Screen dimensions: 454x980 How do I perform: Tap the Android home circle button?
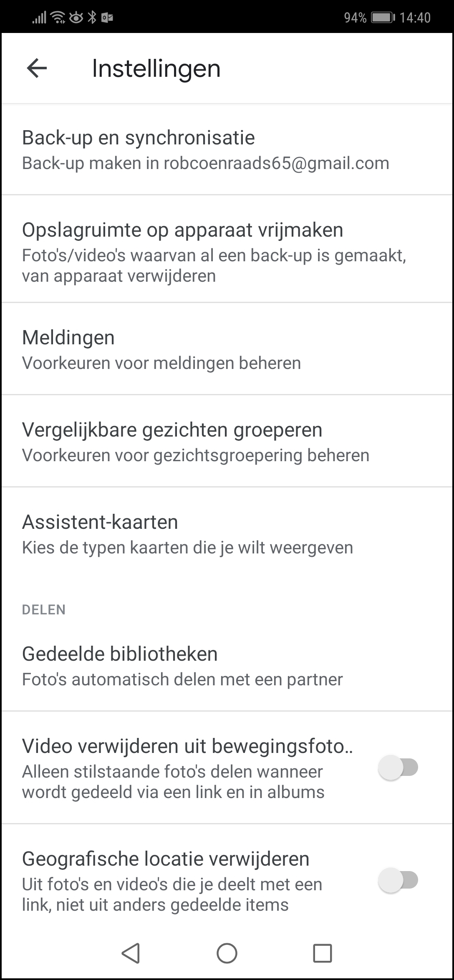pos(227,953)
